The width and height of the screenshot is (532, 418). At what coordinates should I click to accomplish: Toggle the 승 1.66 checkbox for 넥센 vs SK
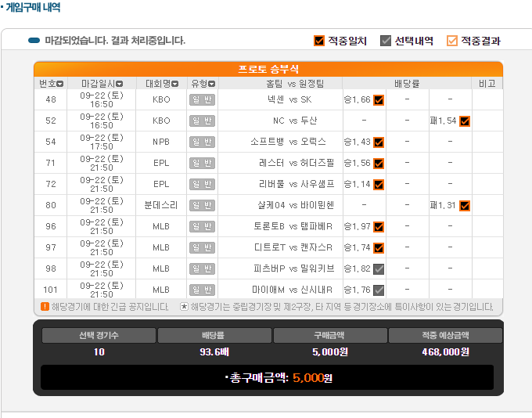pos(379,99)
